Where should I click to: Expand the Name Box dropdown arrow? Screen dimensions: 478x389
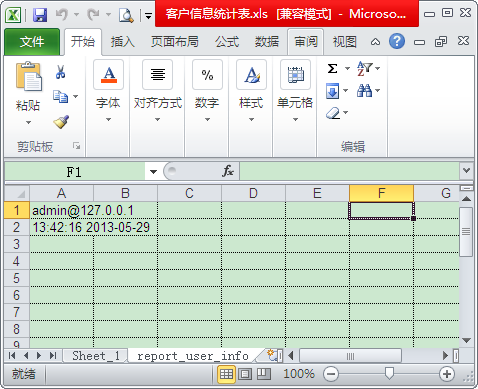(153, 172)
